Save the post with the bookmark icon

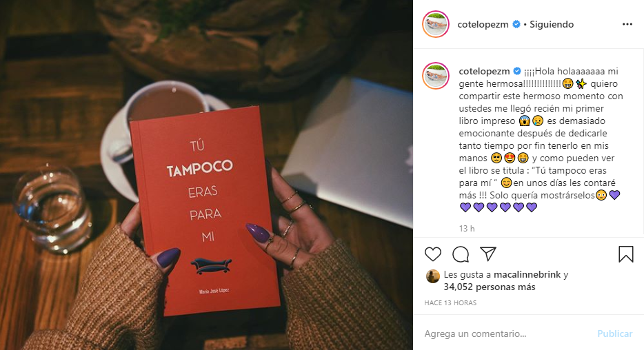[626, 254]
